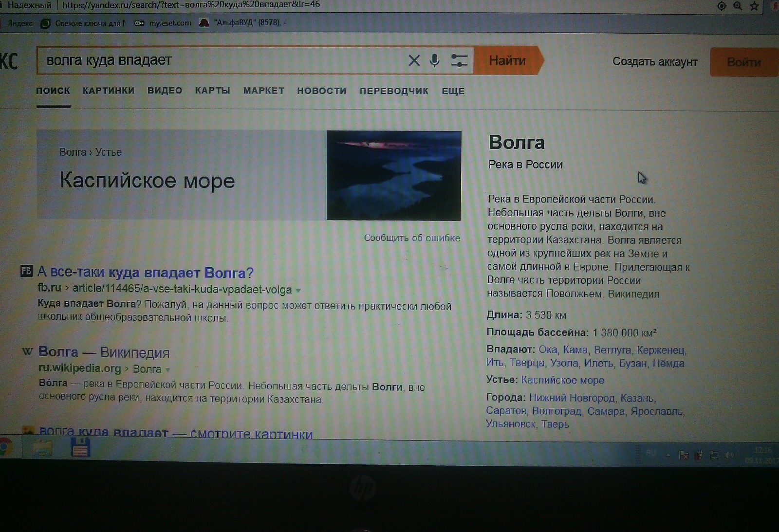Screen dimensions: 779x532
Task: Switch to the НОВОСТИ tab
Action: (x=322, y=91)
